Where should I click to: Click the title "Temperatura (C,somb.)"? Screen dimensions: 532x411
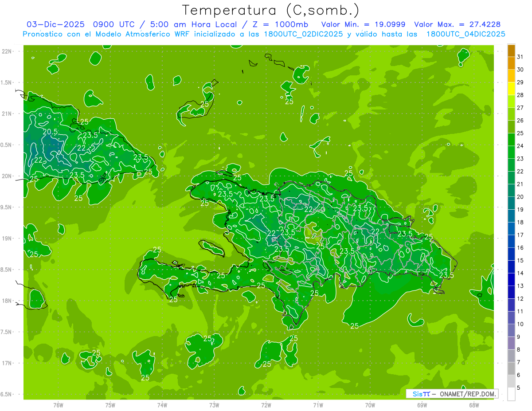coord(271,10)
